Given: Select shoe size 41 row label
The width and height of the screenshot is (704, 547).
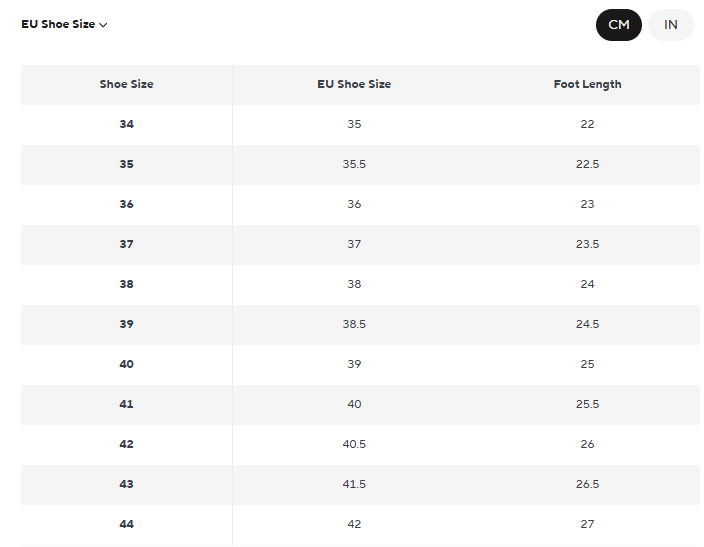Looking at the screenshot, I should tap(126, 404).
